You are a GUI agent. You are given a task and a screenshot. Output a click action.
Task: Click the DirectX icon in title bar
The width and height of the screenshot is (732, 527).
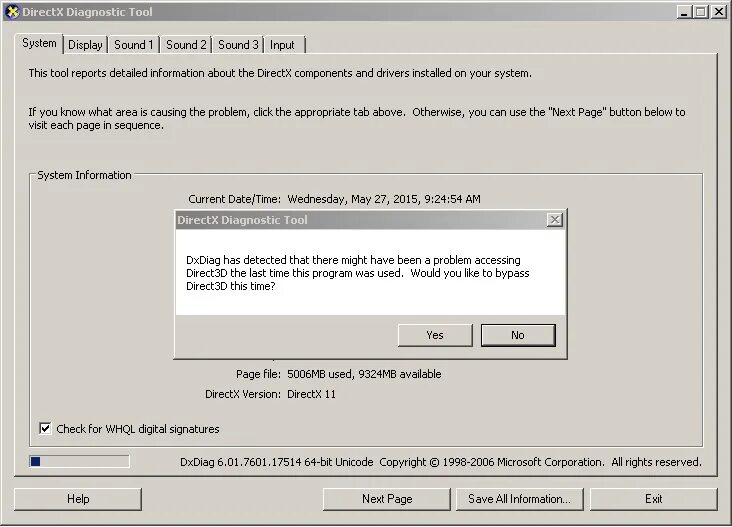click(x=12, y=12)
